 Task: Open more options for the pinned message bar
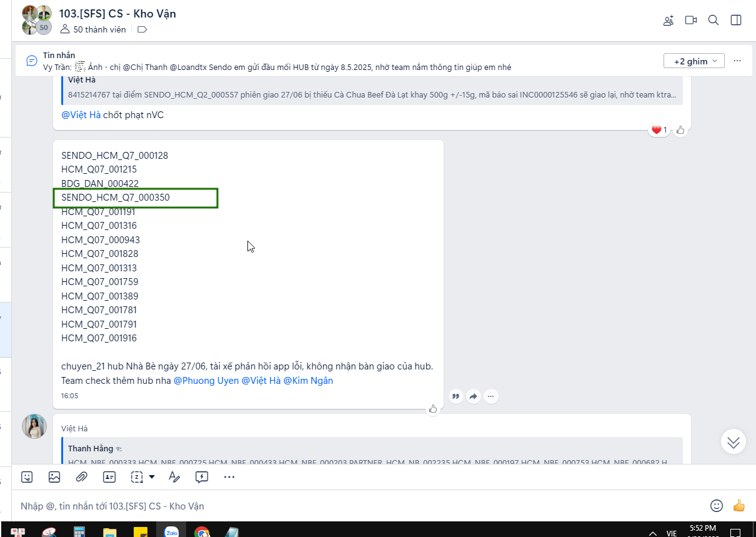click(x=737, y=61)
